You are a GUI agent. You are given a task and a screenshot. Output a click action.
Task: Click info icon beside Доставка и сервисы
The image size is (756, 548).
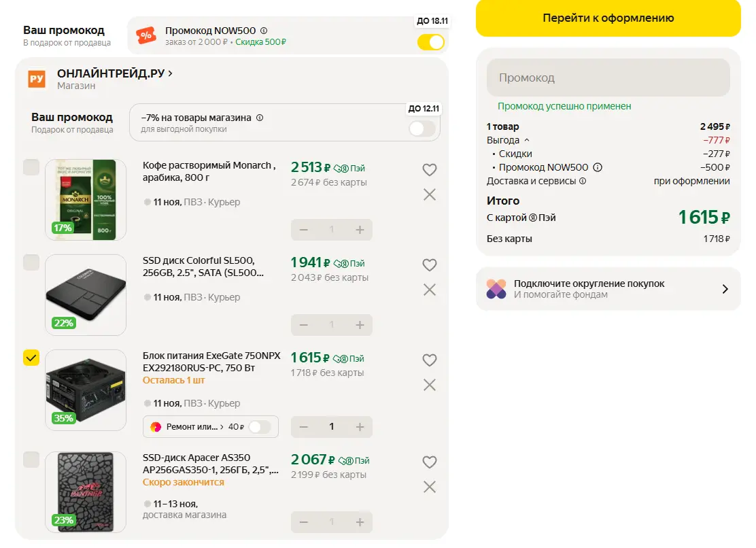tap(583, 182)
